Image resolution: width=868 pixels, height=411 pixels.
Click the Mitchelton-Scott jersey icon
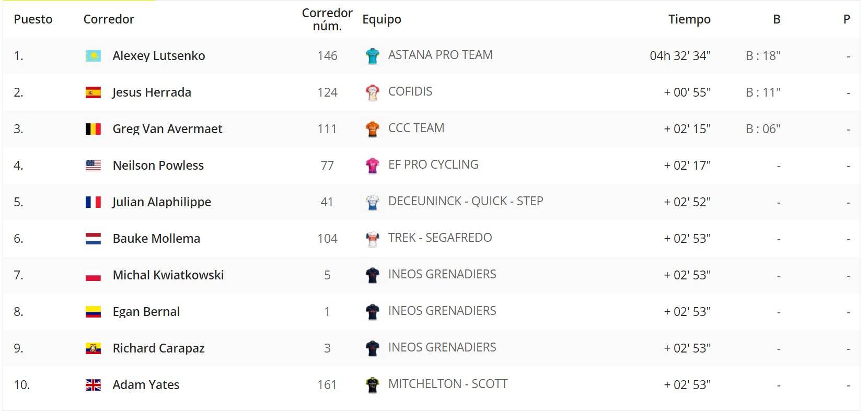(x=372, y=384)
